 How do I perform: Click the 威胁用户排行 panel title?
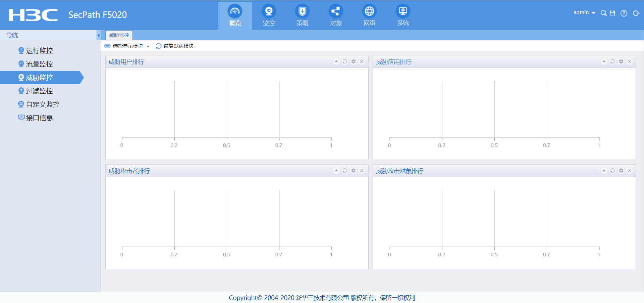126,62
